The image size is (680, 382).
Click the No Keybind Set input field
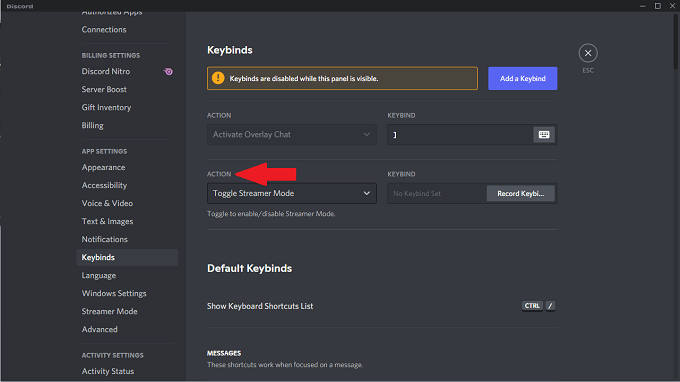pyautogui.click(x=437, y=193)
